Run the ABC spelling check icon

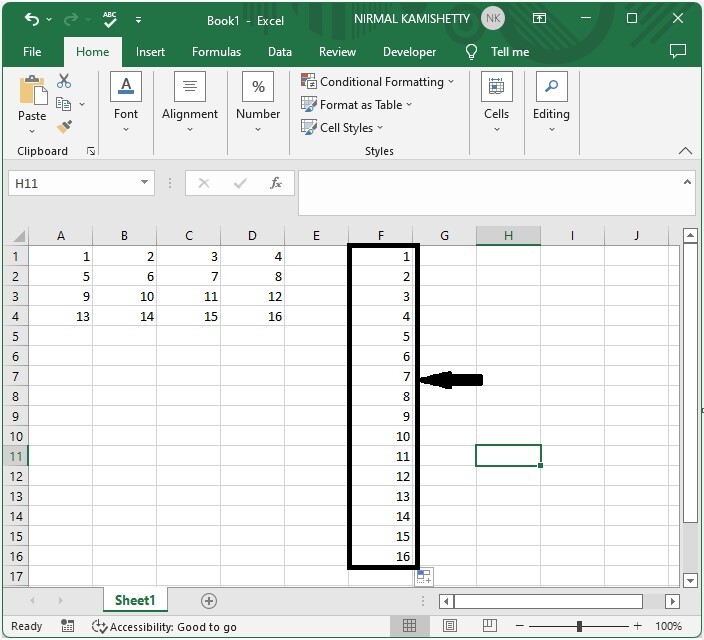(109, 19)
